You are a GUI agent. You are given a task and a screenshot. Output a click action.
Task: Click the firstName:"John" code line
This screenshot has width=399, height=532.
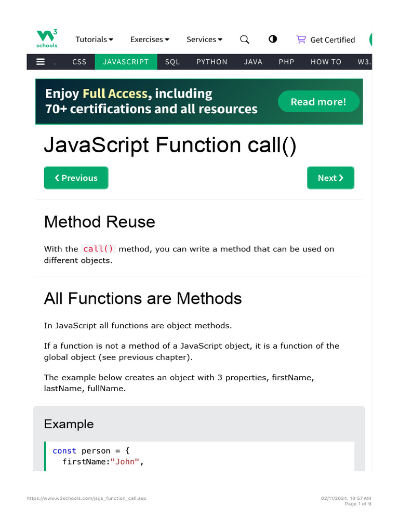[x=103, y=462]
